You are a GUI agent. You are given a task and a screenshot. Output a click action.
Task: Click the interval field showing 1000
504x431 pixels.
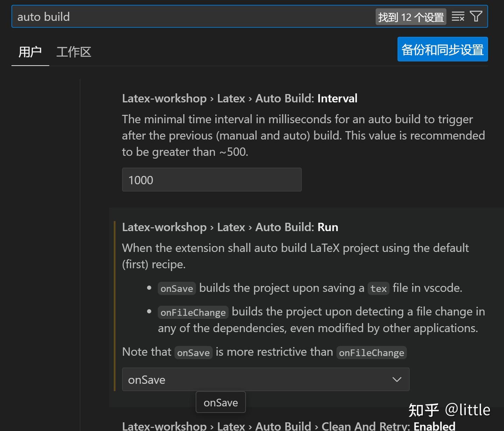coord(211,180)
